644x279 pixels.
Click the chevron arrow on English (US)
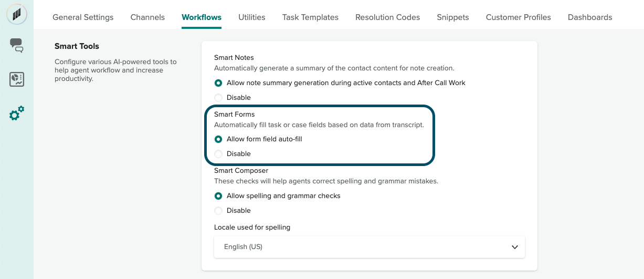(514, 247)
